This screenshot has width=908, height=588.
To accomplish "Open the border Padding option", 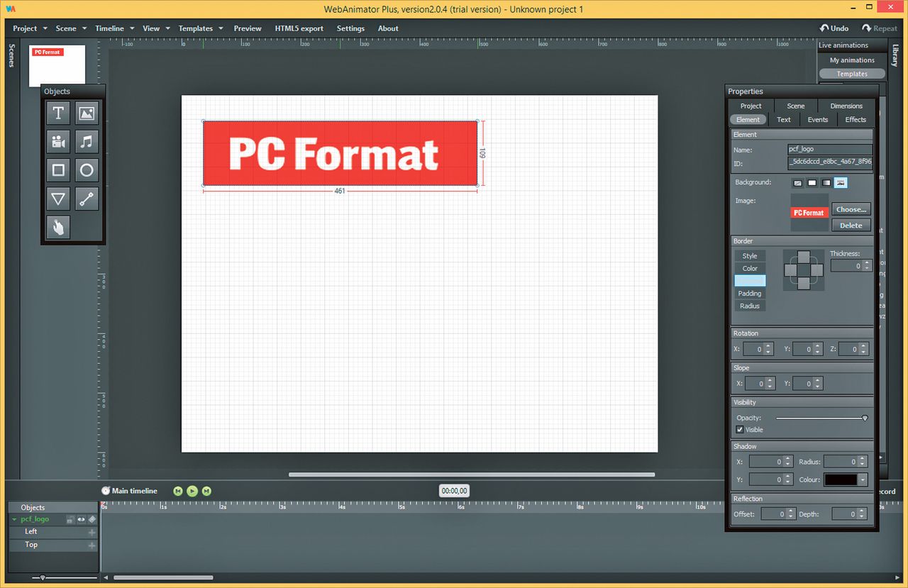I will 750,294.
